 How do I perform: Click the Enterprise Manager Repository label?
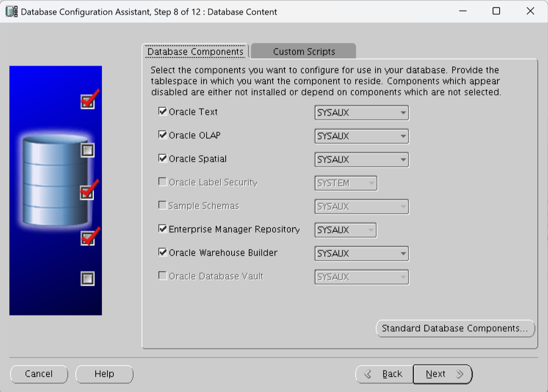[x=234, y=229]
